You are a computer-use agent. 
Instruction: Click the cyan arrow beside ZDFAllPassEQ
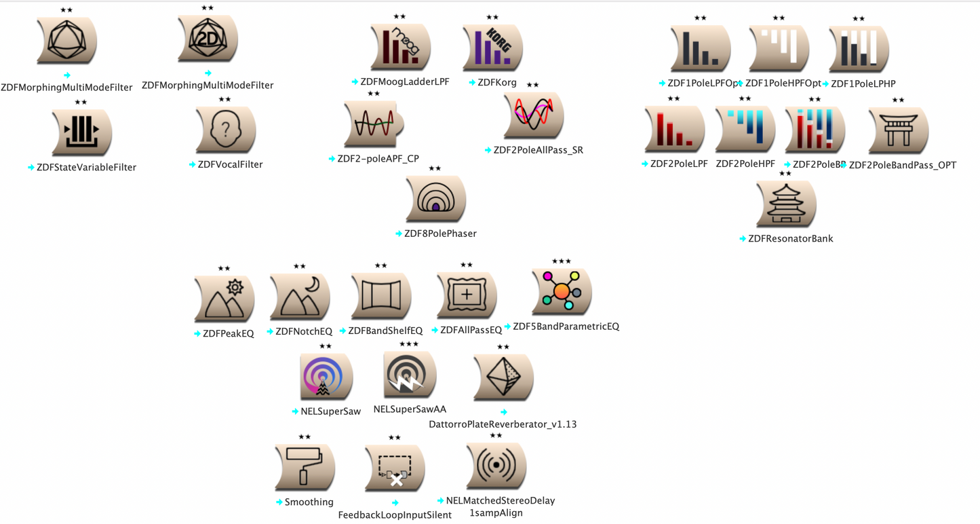tap(435, 330)
